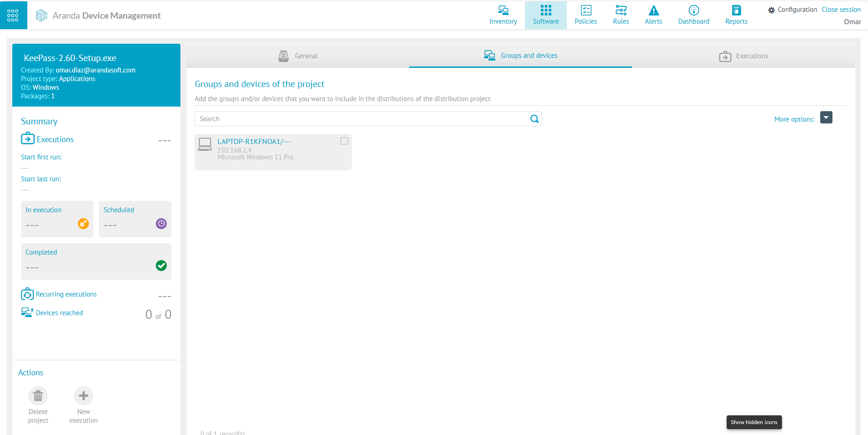Open the LAPTOP-R1KFNOA1 device link
This screenshot has width=868, height=435.
254,142
